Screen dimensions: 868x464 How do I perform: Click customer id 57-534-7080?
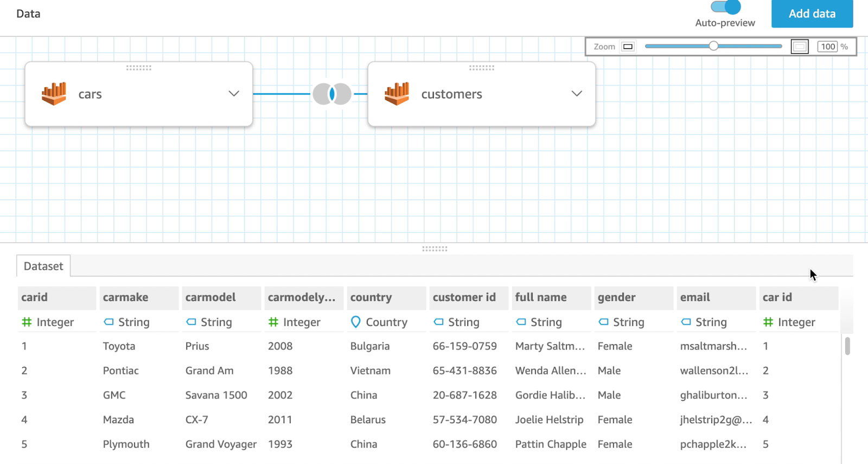(465, 419)
